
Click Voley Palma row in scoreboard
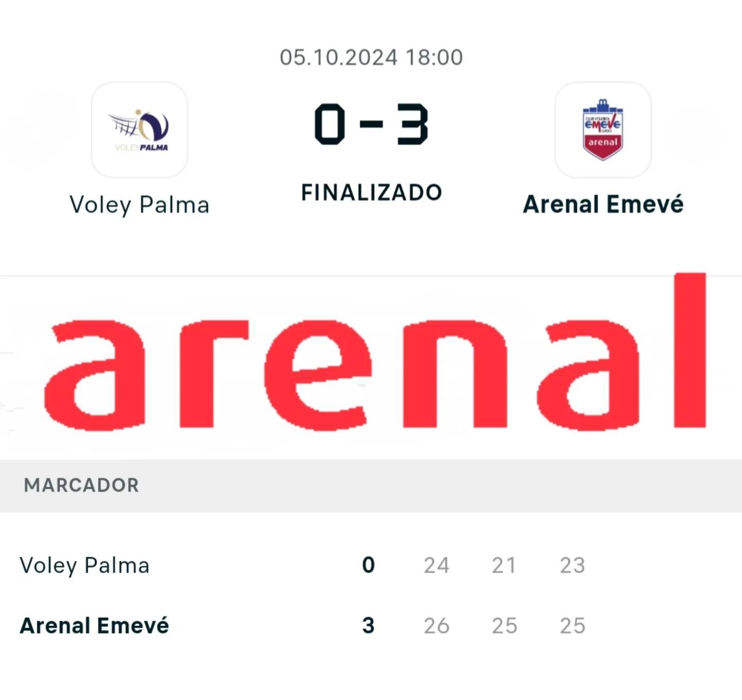85,565
